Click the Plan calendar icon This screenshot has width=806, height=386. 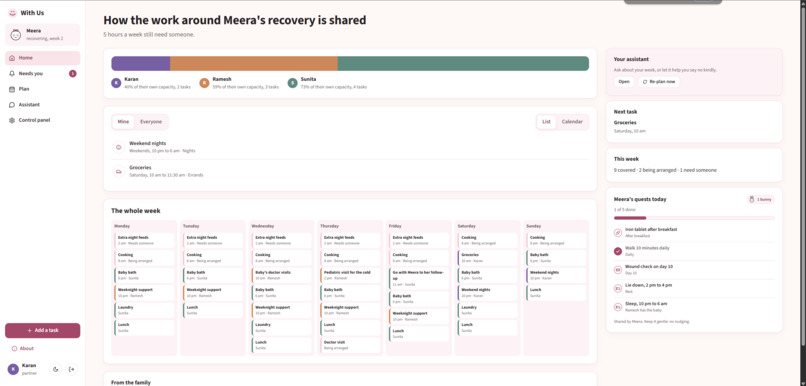(12, 89)
